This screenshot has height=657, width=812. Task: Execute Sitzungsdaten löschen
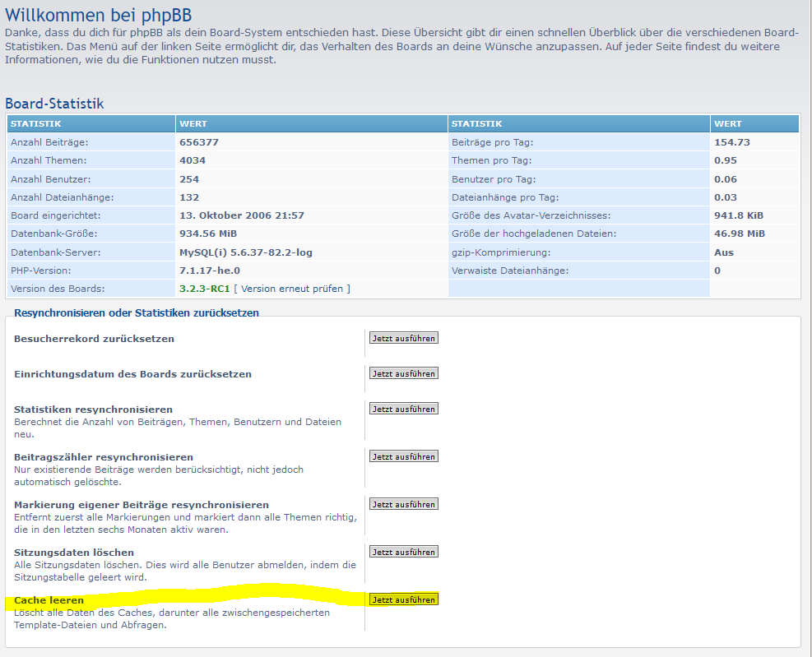coord(403,552)
